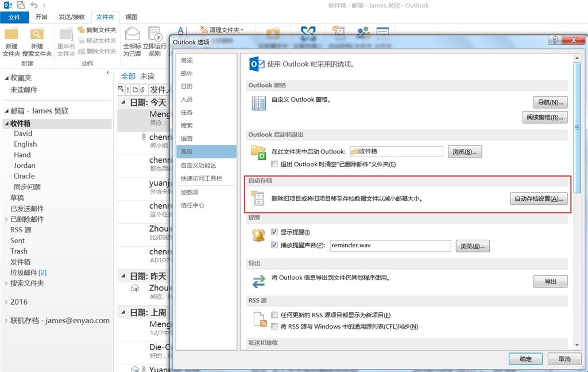Click the Export button

550,281
